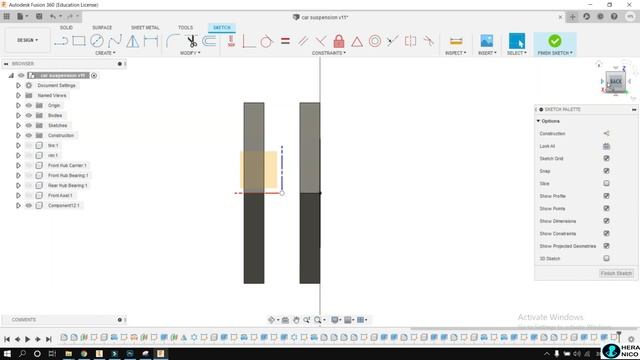Apply the Equal constraint

[x=285, y=41]
